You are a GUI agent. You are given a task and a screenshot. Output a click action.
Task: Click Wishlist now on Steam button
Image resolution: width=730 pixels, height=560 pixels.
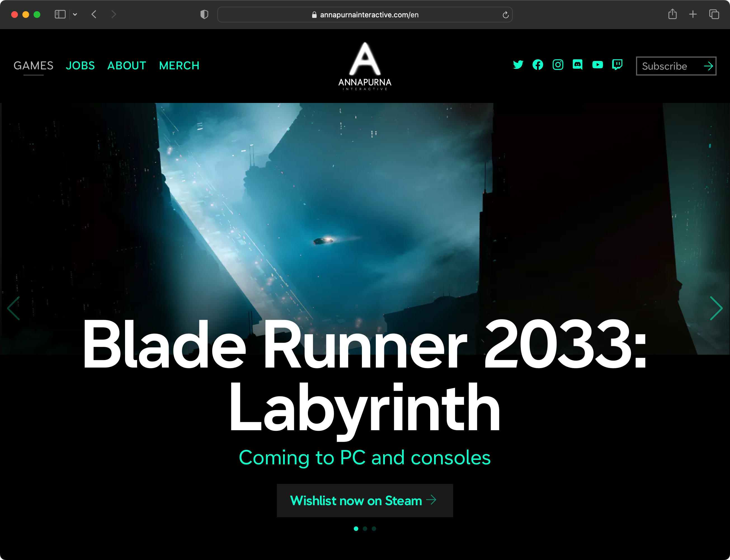tap(365, 501)
